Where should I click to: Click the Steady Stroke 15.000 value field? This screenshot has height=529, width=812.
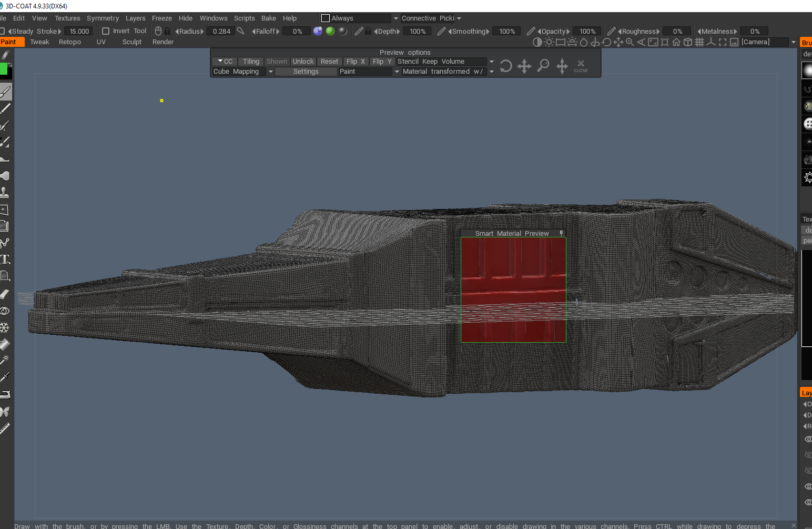pyautogui.click(x=79, y=32)
